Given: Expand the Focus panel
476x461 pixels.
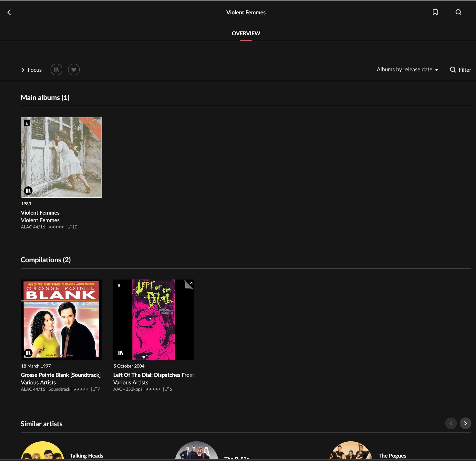Looking at the screenshot, I should point(31,70).
